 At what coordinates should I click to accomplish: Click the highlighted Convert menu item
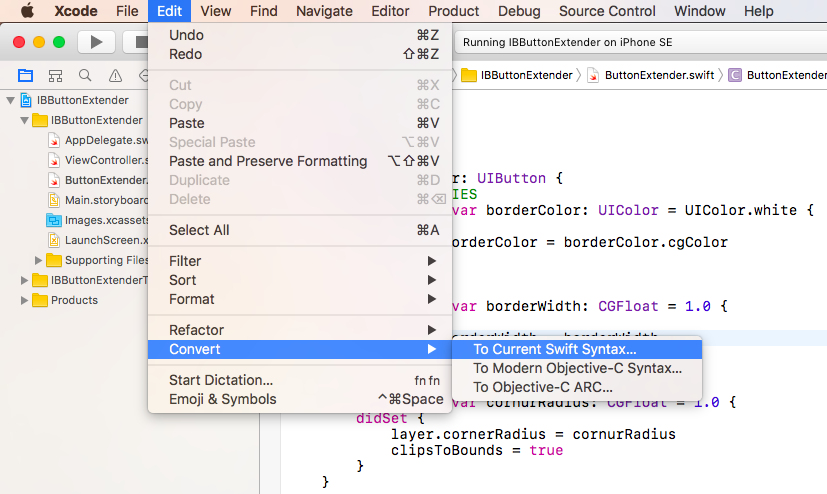(x=300, y=349)
